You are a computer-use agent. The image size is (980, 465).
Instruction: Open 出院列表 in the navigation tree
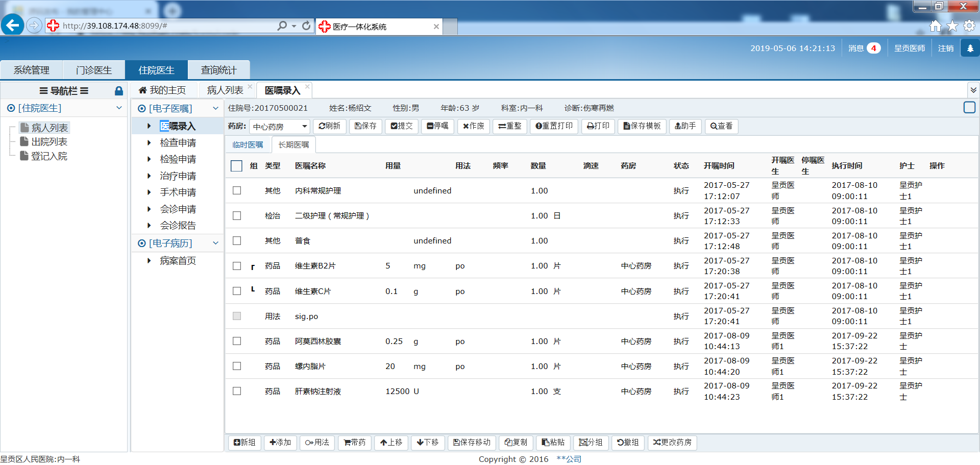[49, 142]
